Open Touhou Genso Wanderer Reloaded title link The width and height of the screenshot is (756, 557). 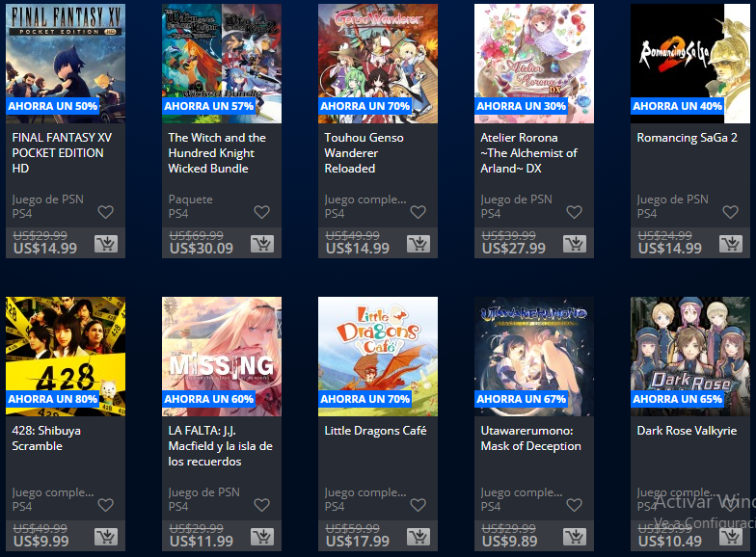coord(364,153)
